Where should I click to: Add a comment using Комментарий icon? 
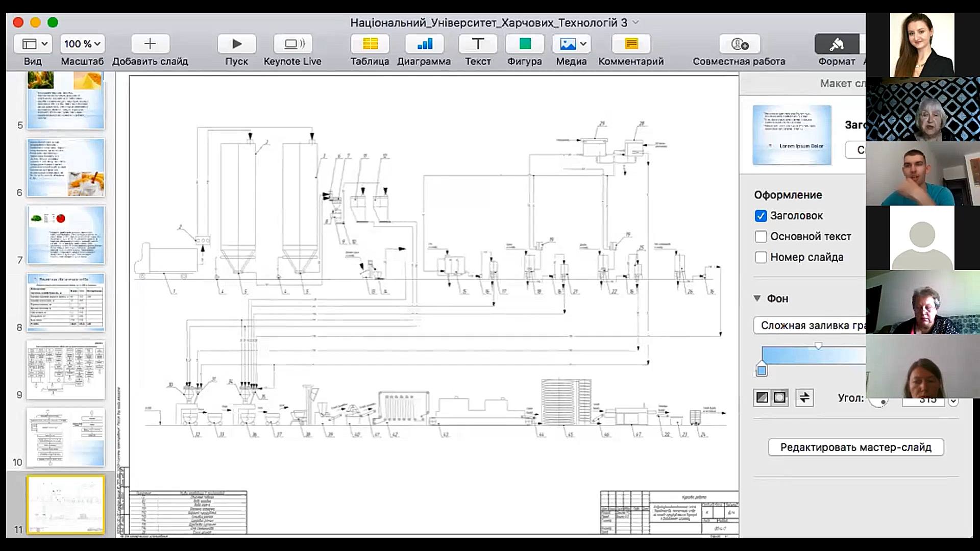click(x=631, y=44)
